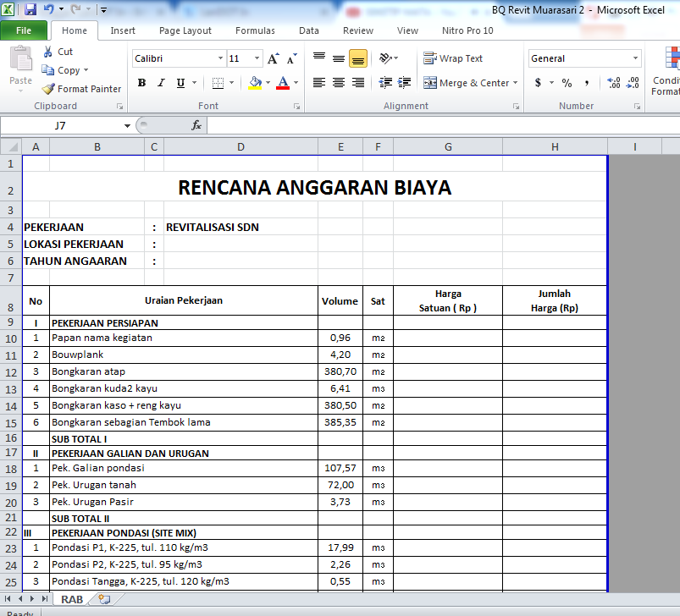Open Font dialog launcher
The height and width of the screenshot is (616, 680).
coord(296,106)
